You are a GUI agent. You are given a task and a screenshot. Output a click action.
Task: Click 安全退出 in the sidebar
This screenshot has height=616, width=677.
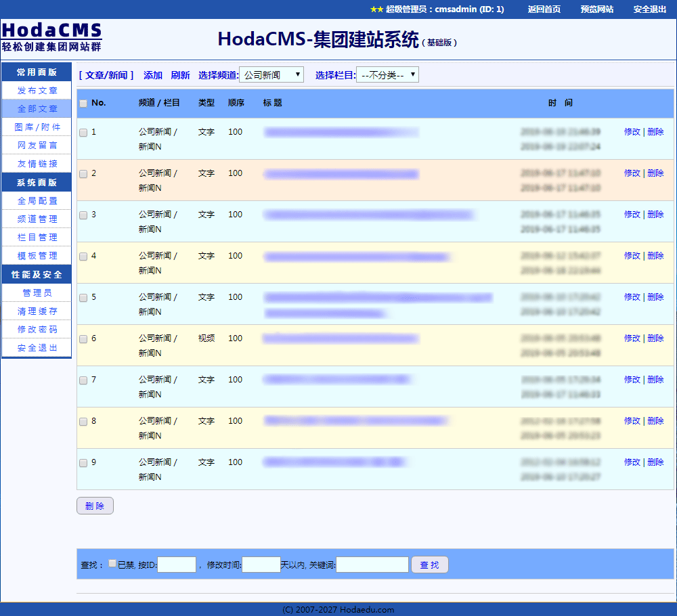click(37, 347)
